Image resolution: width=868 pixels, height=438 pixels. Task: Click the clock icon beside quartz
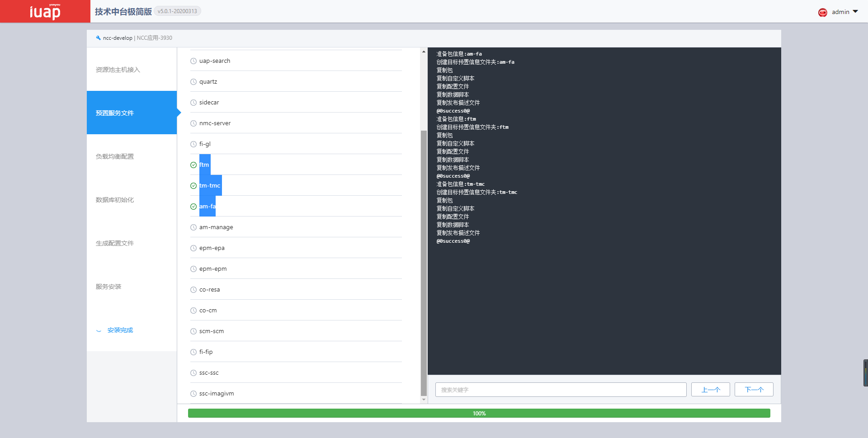click(193, 82)
